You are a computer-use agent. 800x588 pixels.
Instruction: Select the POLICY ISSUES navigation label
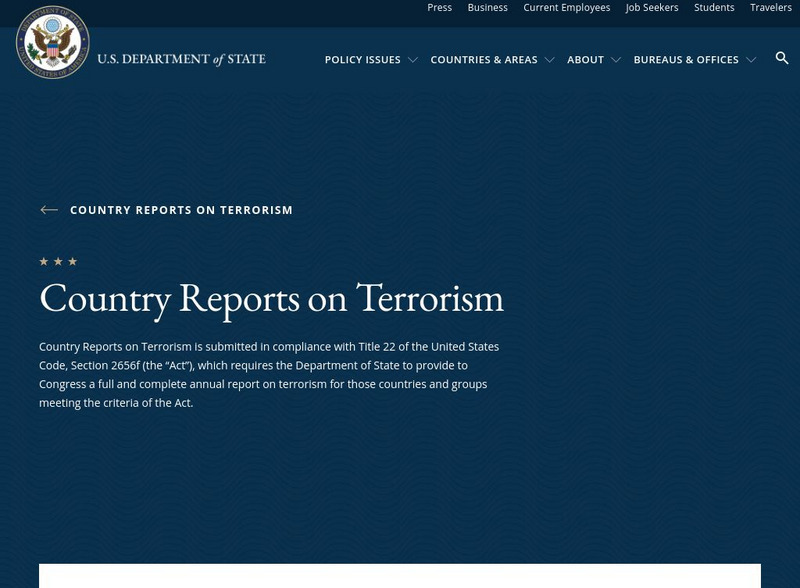(x=363, y=60)
